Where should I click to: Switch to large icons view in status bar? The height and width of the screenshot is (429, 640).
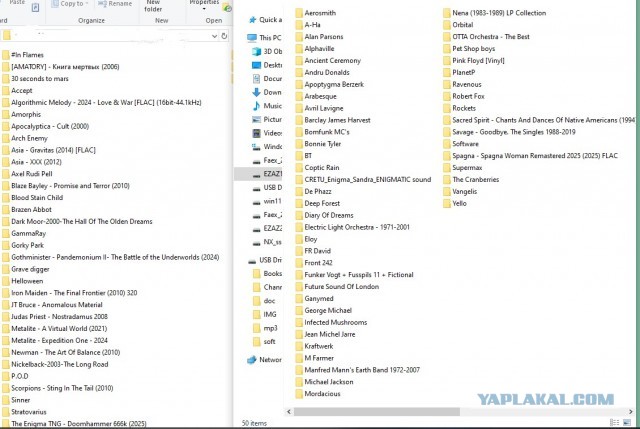point(627,422)
